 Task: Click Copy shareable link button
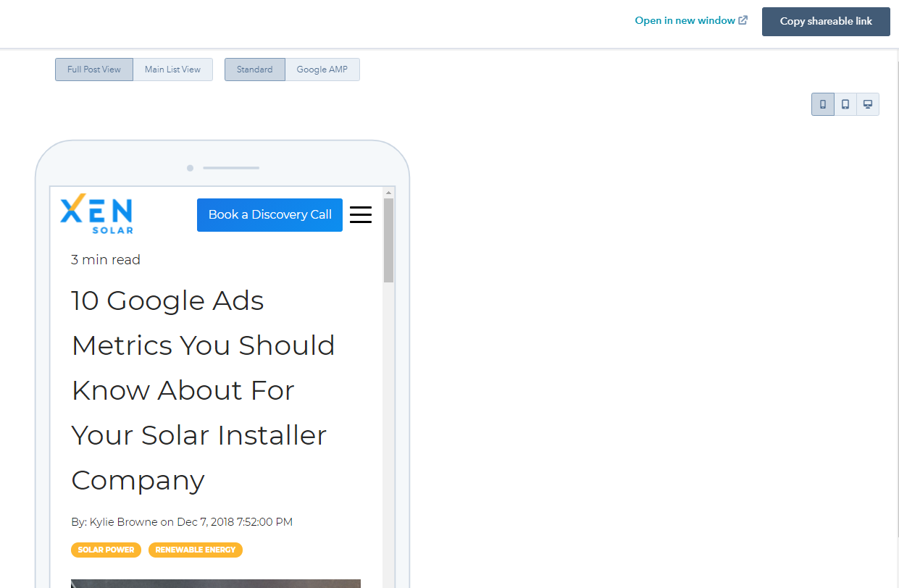tap(826, 22)
